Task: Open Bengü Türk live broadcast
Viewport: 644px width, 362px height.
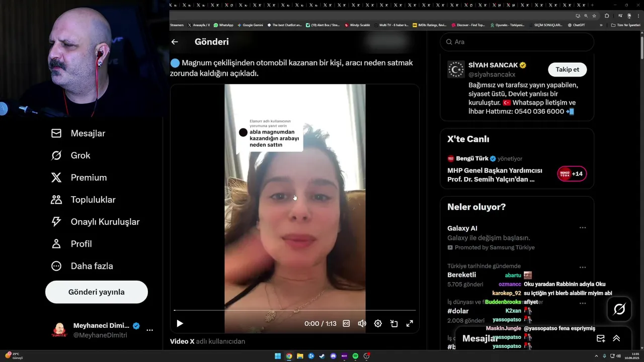Action: [495, 174]
